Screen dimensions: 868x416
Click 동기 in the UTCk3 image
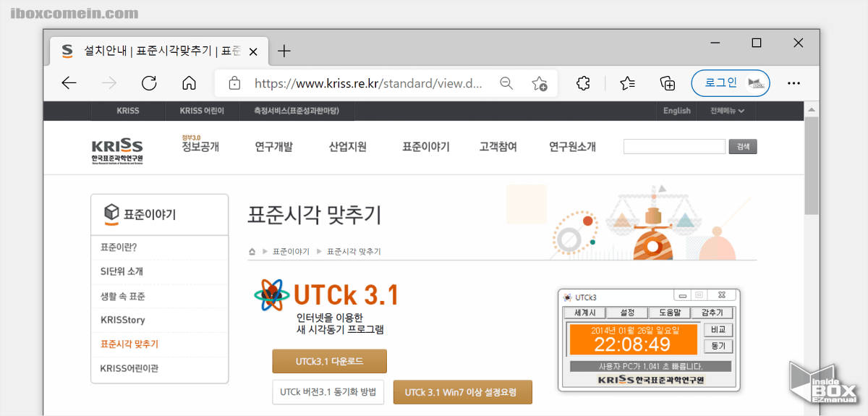pyautogui.click(x=718, y=347)
